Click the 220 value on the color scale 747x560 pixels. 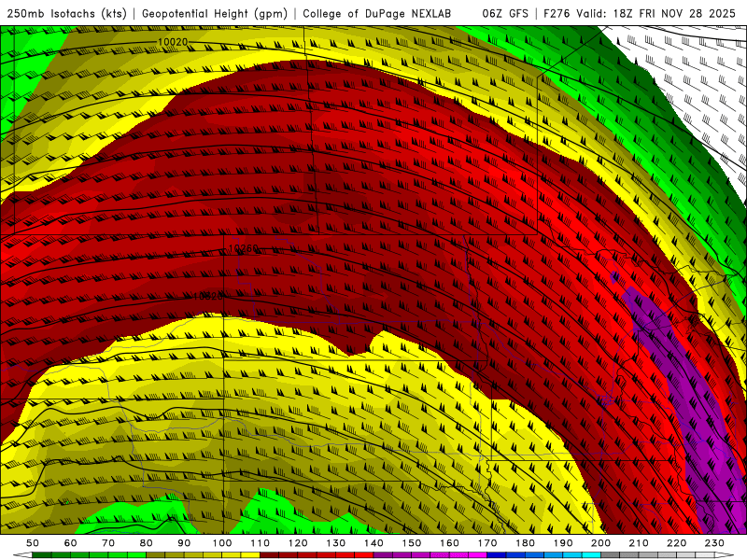[x=676, y=543]
